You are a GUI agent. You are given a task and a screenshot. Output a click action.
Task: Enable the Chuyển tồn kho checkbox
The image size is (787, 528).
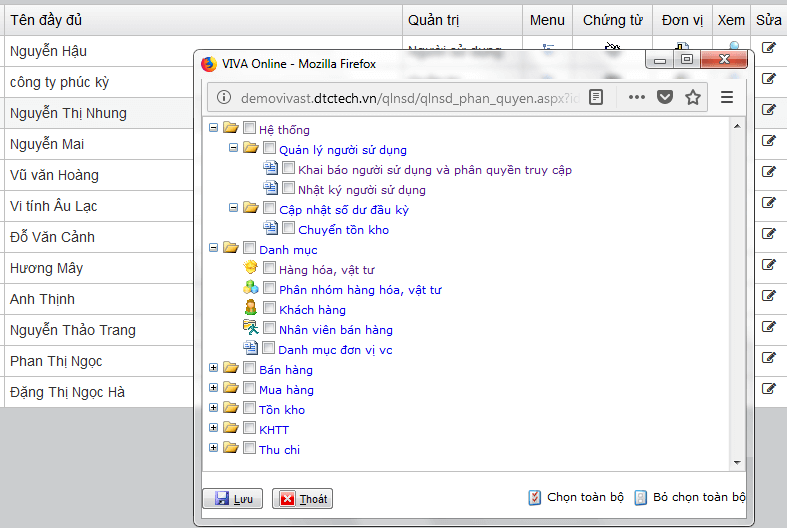pos(289,229)
